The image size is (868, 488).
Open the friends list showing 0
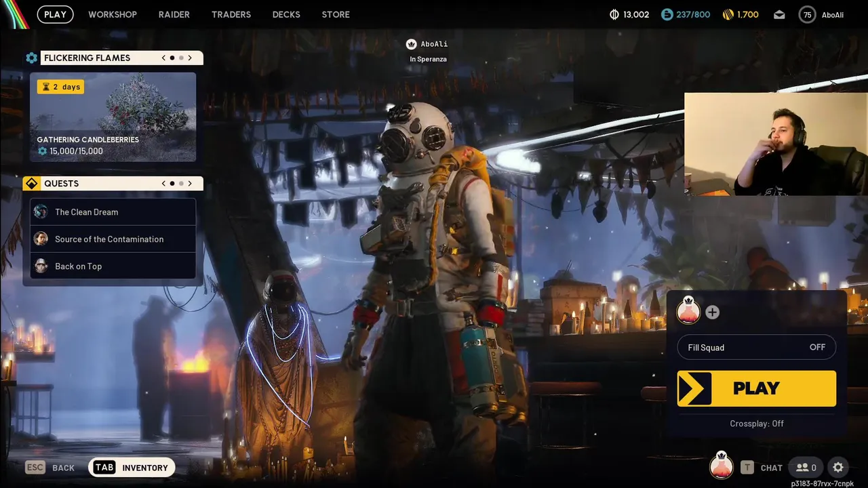click(806, 468)
